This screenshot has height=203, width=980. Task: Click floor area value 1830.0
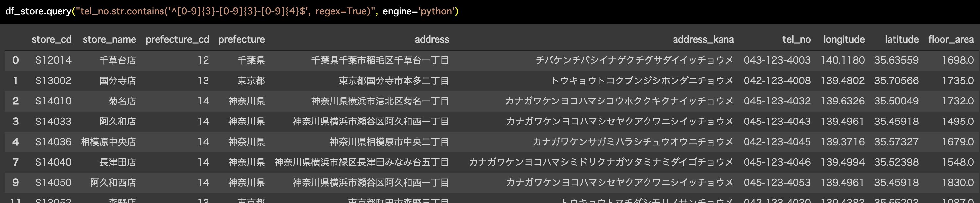click(x=958, y=183)
